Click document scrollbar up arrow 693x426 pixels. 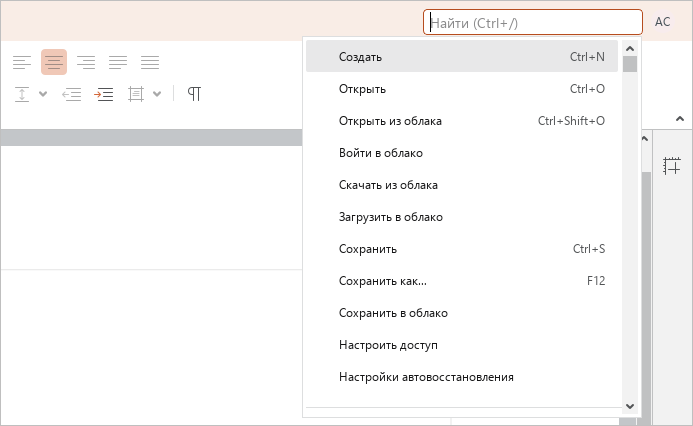645,139
